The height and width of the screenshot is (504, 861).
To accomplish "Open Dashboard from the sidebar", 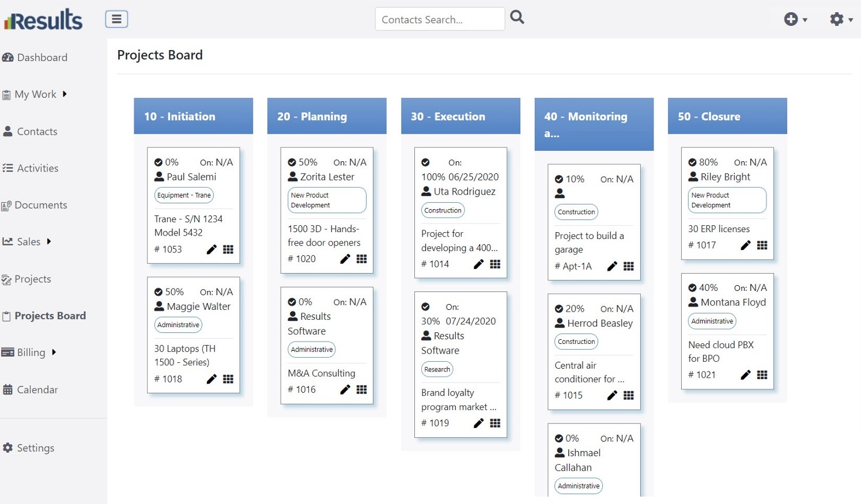I will pos(41,58).
